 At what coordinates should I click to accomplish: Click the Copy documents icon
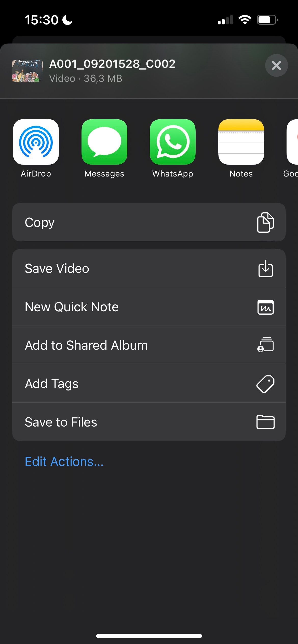(x=265, y=222)
